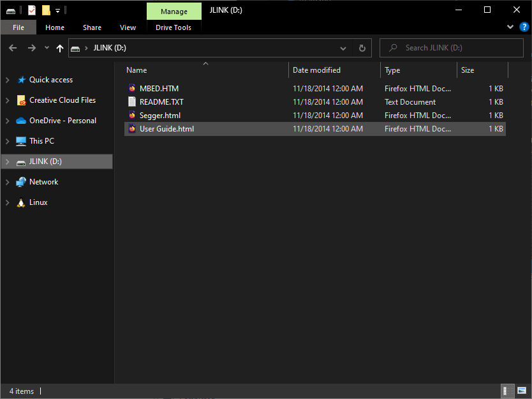The image size is (532, 399).
Task: Minimize the JLINK (D:) window
Action: click(x=459, y=10)
